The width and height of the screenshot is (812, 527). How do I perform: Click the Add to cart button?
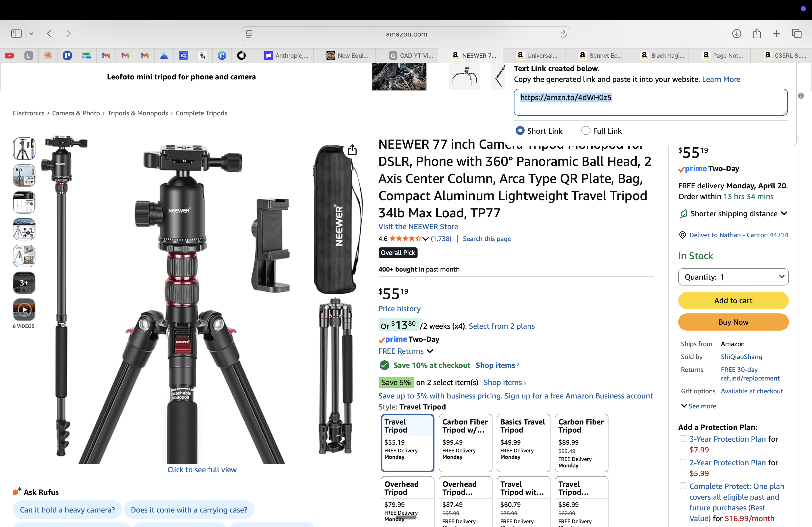coord(733,300)
